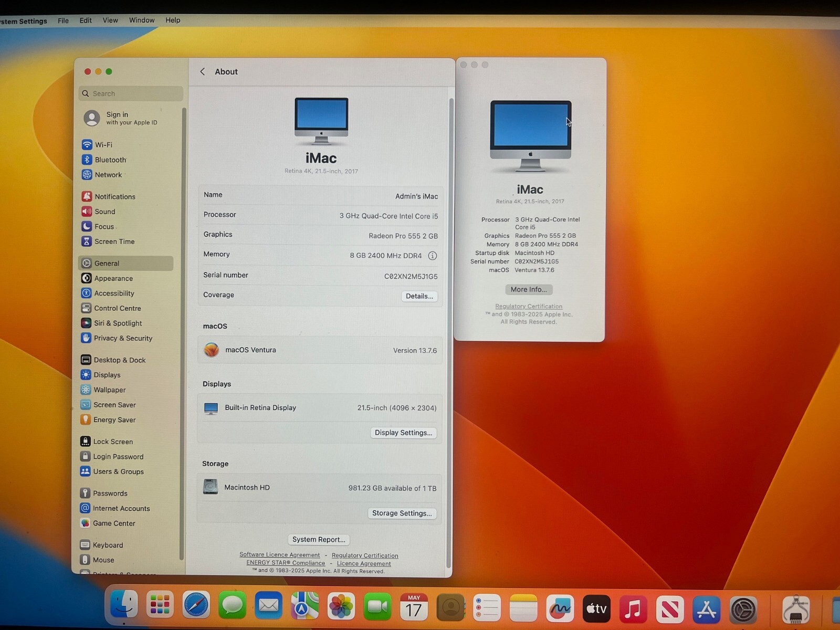Open Lock Screen settings
The height and width of the screenshot is (630, 840).
pyautogui.click(x=107, y=442)
